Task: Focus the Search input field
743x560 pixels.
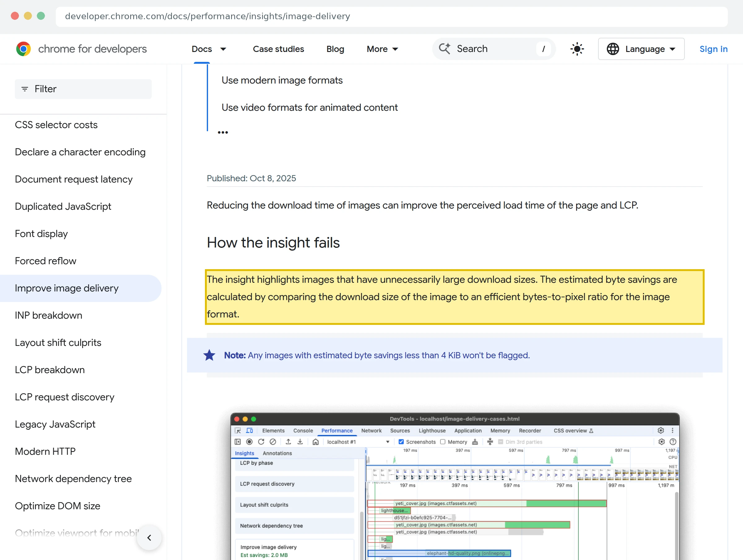Action: (494, 49)
